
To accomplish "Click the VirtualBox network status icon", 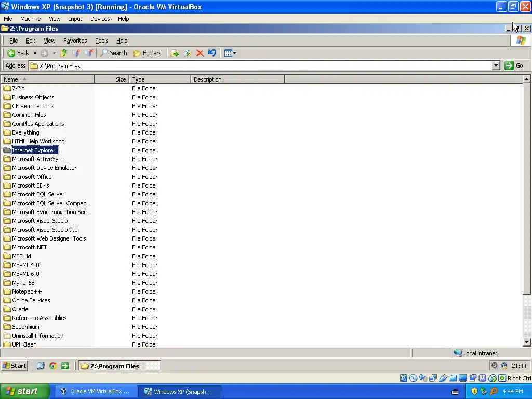I will point(433,378).
